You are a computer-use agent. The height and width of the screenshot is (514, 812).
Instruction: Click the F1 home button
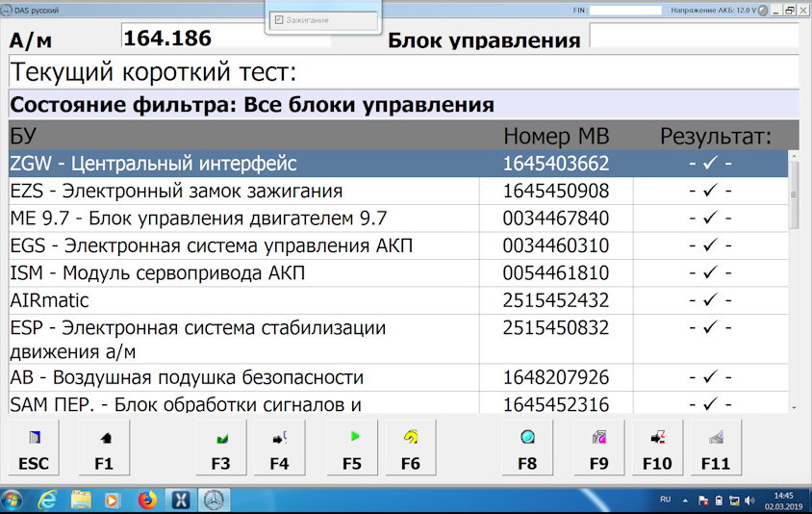(104, 450)
